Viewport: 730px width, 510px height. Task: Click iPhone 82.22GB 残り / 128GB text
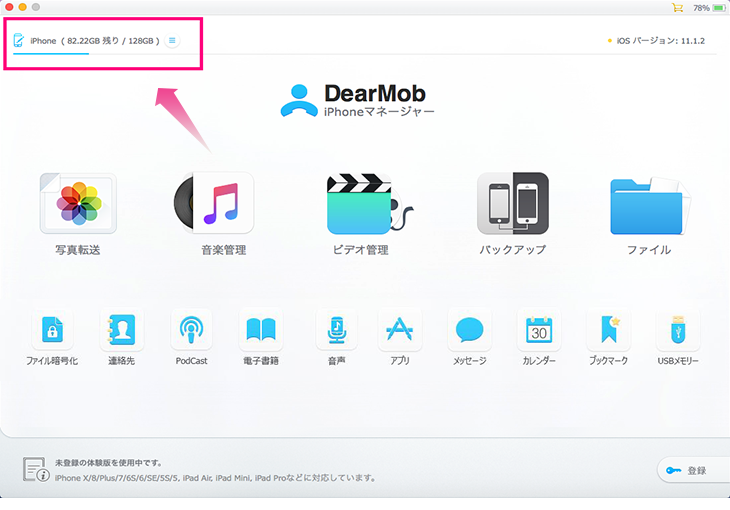tap(95, 41)
